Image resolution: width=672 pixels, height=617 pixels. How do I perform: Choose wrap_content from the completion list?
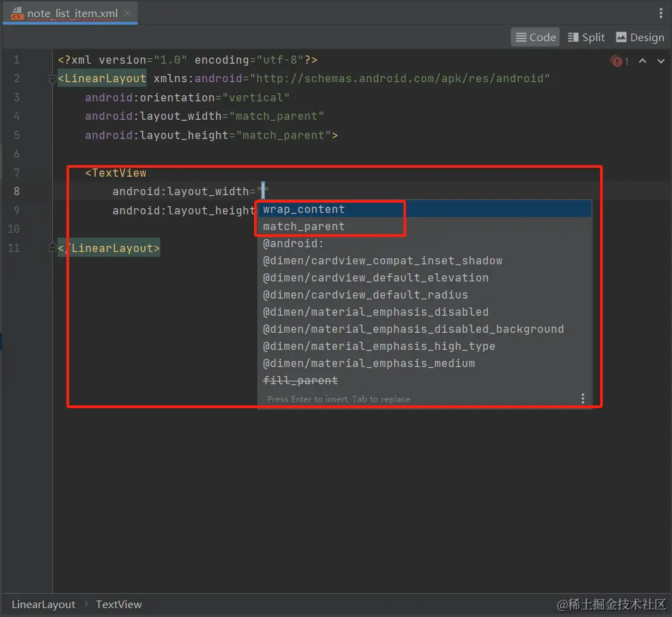pos(424,209)
